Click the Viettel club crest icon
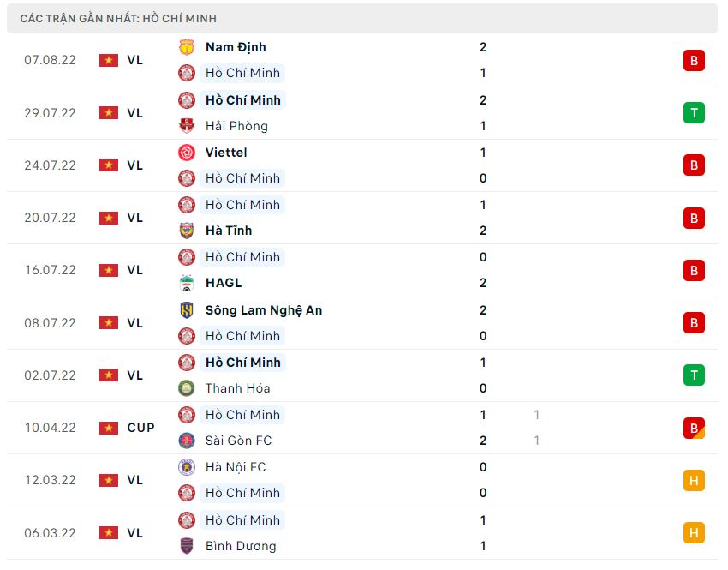 (186, 153)
